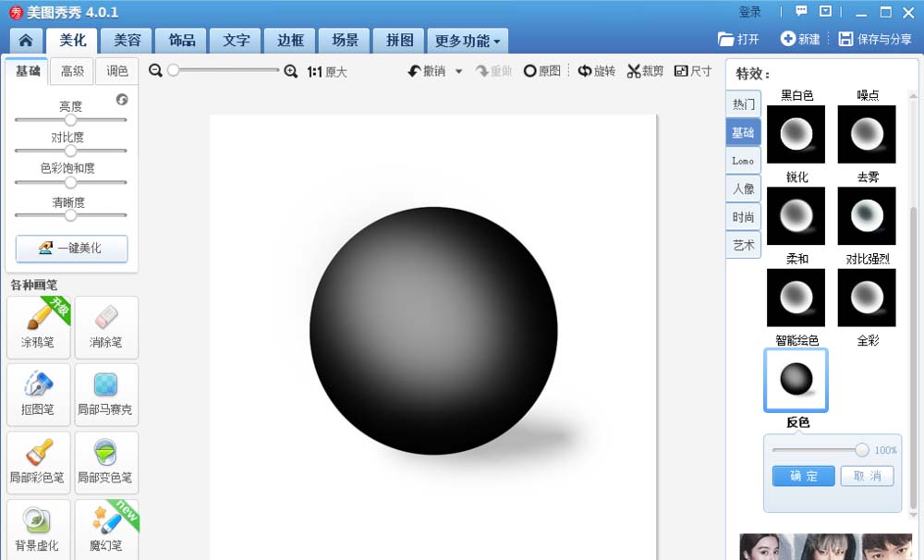The width and height of the screenshot is (924, 560).
Task: Go to the home screen icon tab
Action: (26, 40)
